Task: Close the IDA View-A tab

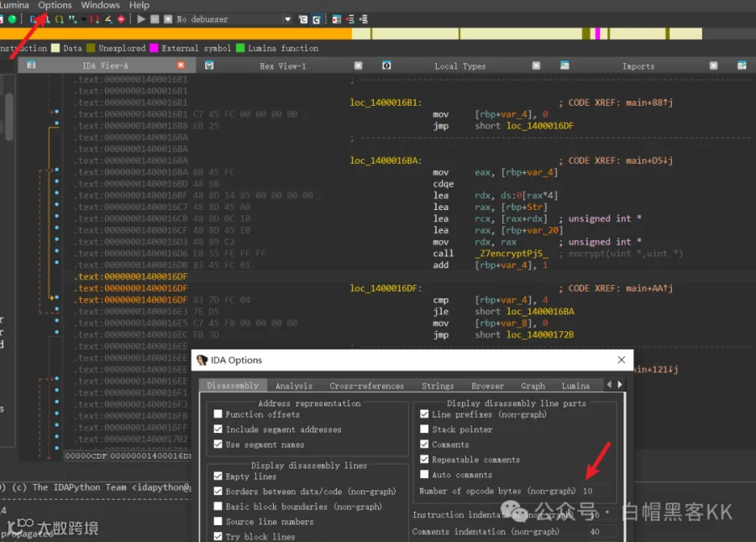Action: coord(181,66)
